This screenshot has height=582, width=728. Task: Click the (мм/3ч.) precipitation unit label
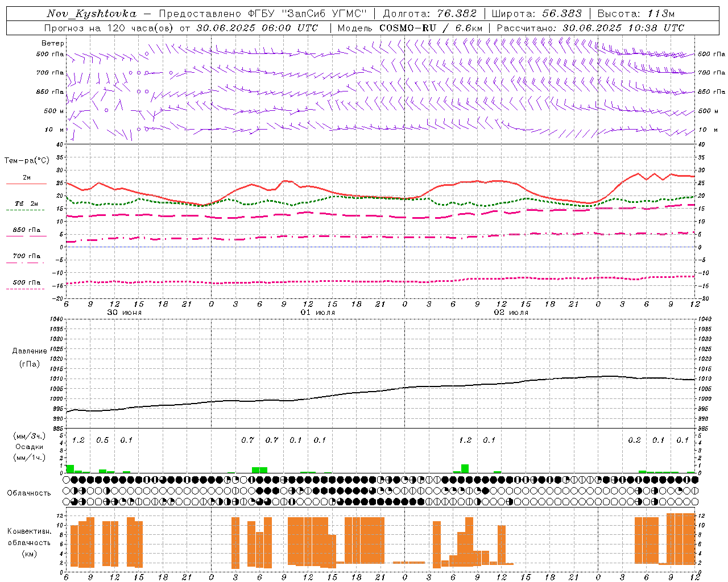point(29,436)
